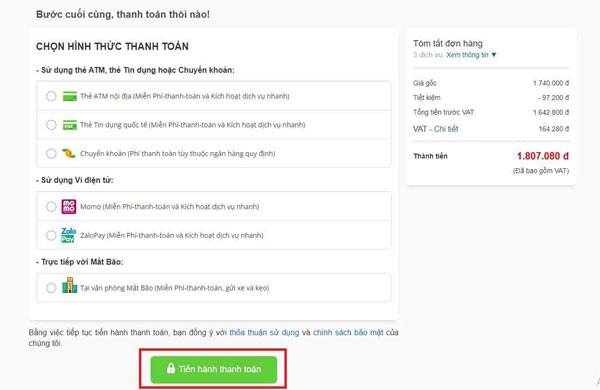Click the Momo wallet logo
This screenshot has width=600, height=390.
pyautogui.click(x=69, y=207)
